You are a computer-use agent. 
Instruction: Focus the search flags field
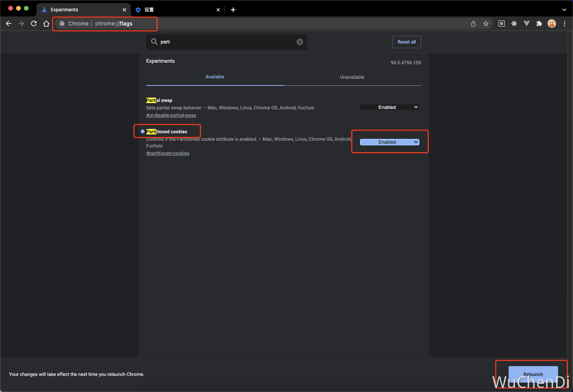point(226,42)
